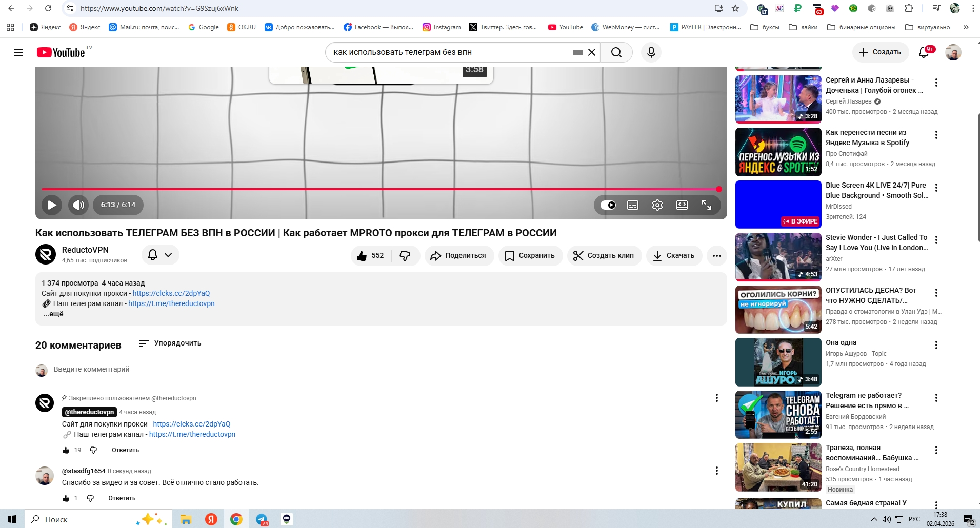The image size is (980, 528).
Task: Open the account avatar menu
Action: pos(953,52)
